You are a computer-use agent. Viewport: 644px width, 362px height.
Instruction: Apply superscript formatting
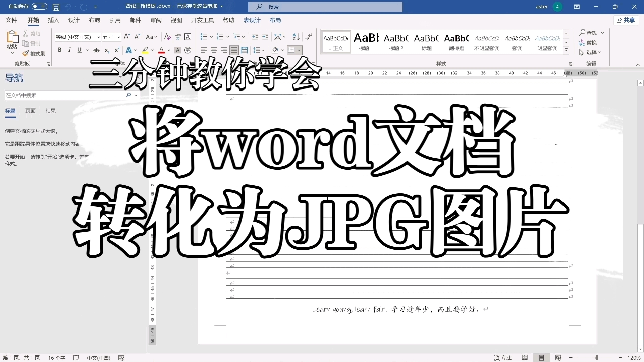tap(116, 50)
